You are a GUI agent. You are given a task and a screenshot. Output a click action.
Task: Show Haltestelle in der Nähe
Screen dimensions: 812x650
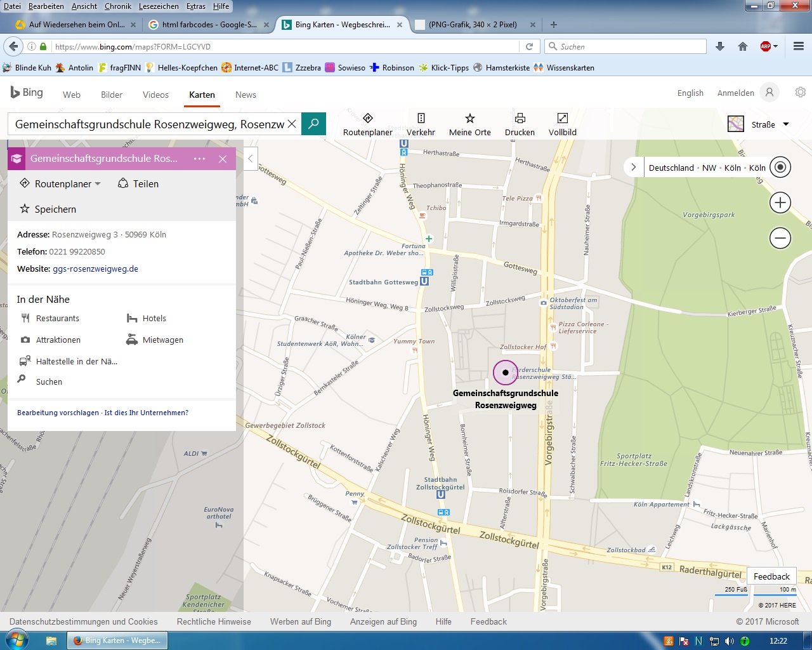pos(69,362)
